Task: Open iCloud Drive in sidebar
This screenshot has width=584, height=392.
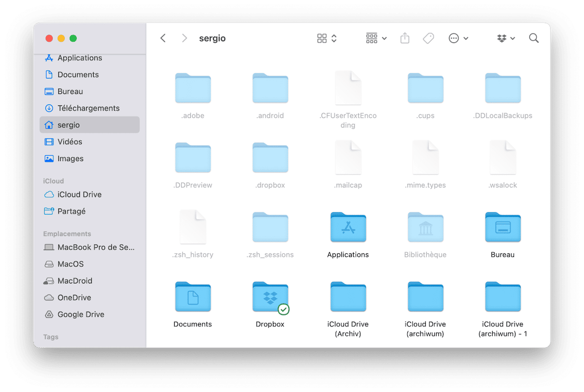Action: coord(79,195)
